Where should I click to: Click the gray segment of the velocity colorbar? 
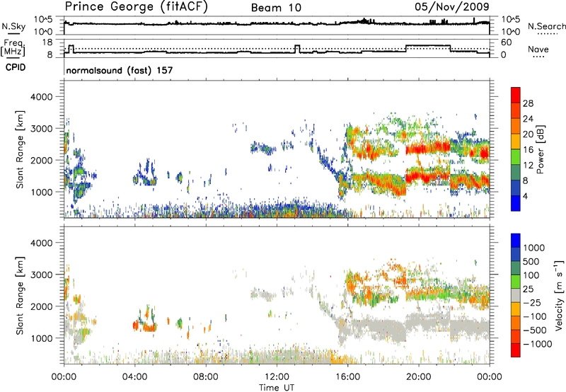click(516, 295)
